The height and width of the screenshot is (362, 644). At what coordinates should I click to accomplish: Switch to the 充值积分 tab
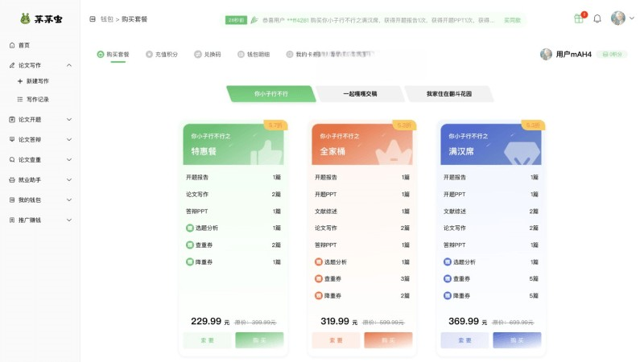[162, 55]
